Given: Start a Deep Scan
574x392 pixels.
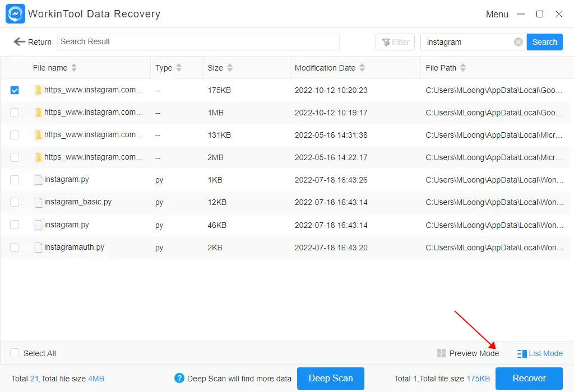Looking at the screenshot, I should [331, 379].
